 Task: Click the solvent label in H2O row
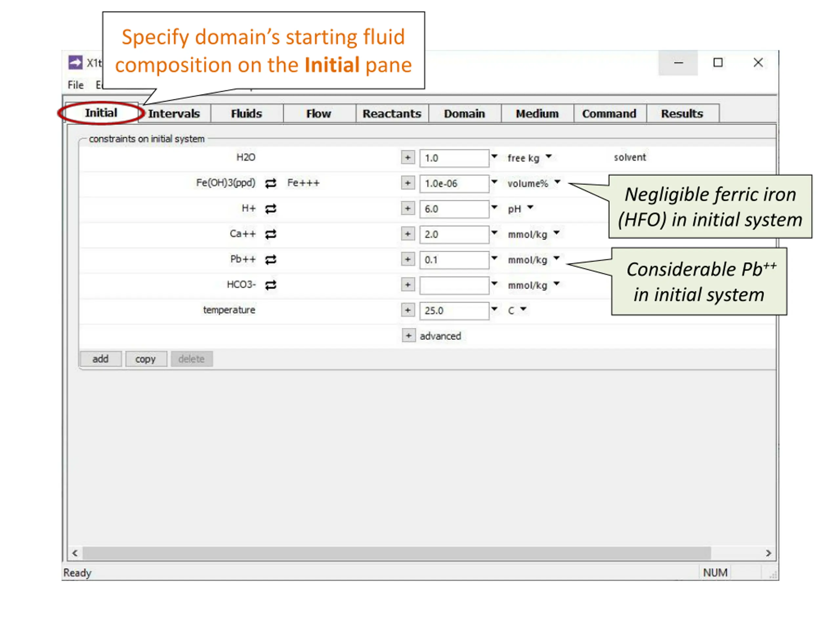click(x=630, y=157)
